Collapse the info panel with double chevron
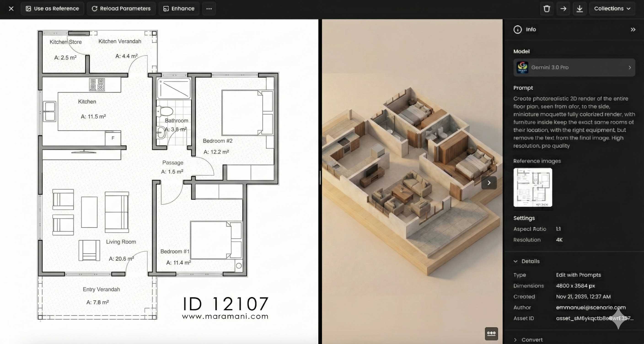Screen dimensions: 644x344 (x=633, y=30)
